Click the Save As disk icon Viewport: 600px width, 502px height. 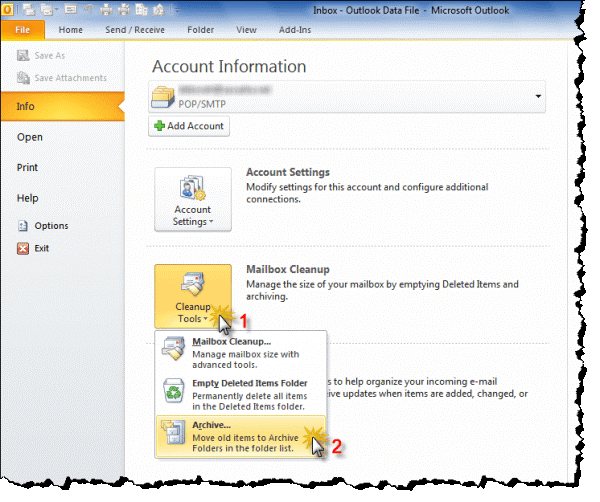[x=23, y=55]
